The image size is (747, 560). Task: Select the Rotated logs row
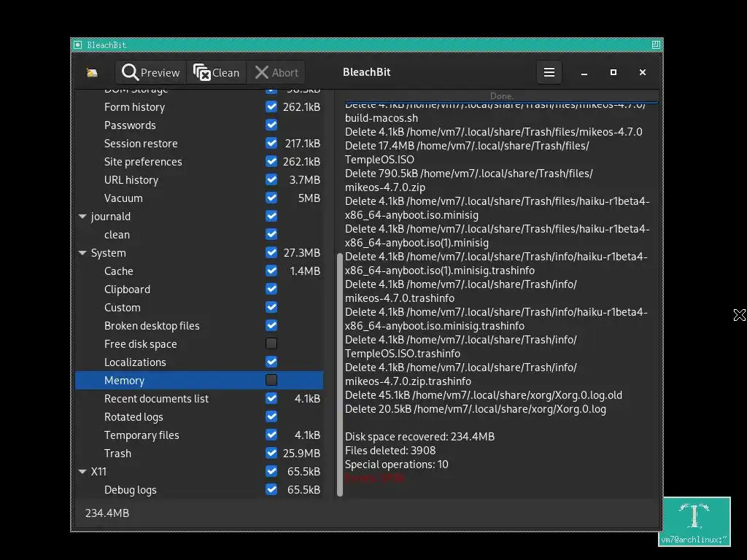(199, 416)
